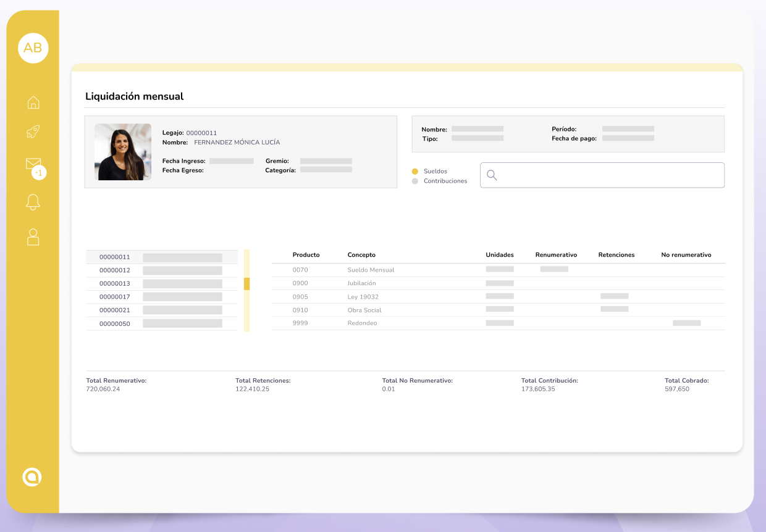The height and width of the screenshot is (532, 766).
Task: Click the AB user avatar circle
Action: pyautogui.click(x=33, y=48)
